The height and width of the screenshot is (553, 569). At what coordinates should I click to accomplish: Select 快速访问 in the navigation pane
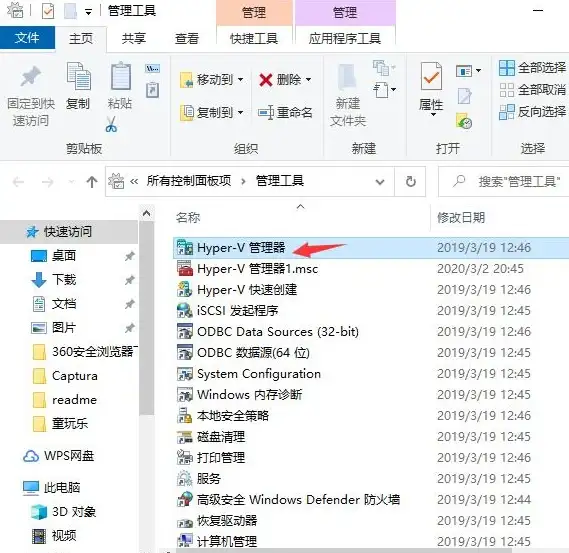[x=68, y=232]
